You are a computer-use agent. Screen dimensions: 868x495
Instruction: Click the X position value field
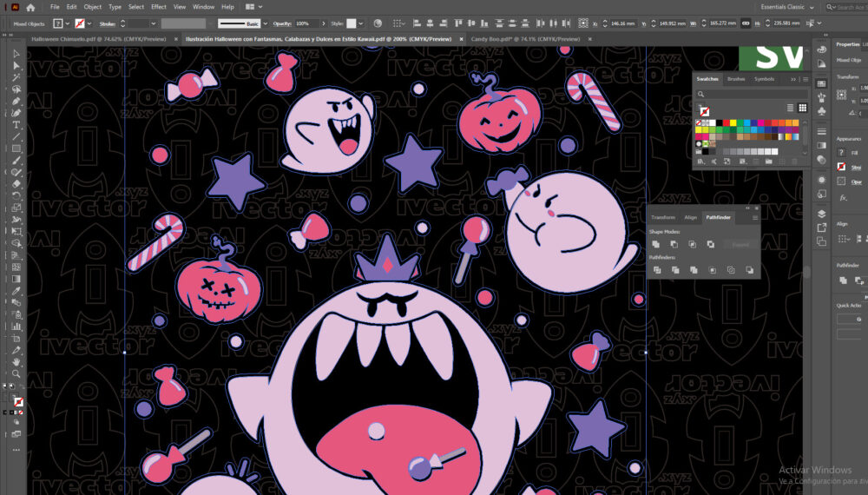pos(622,23)
